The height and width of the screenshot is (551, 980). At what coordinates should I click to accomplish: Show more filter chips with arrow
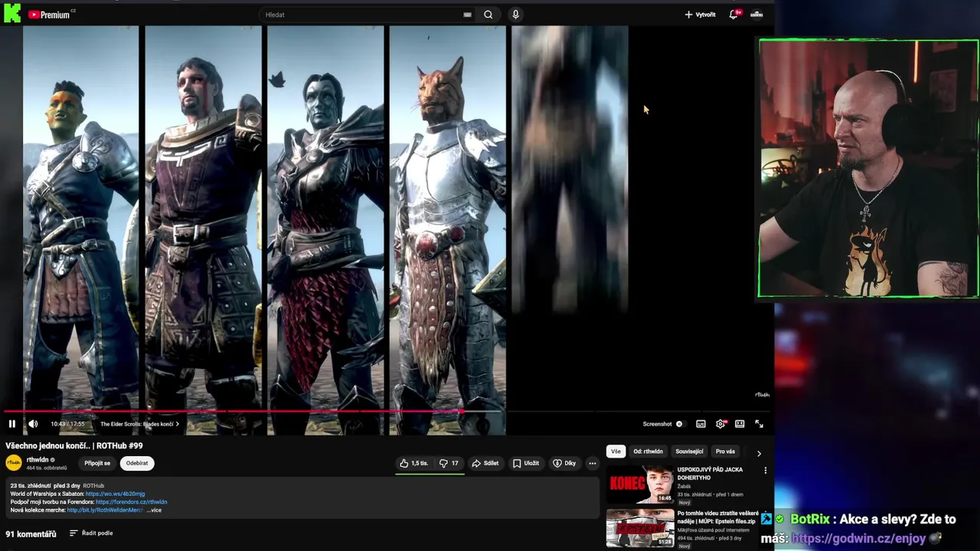click(759, 453)
